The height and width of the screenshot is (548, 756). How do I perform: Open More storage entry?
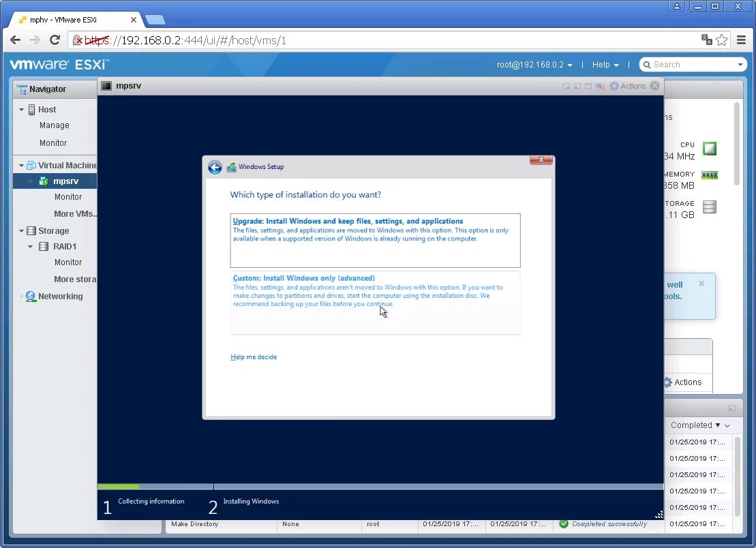(75, 279)
